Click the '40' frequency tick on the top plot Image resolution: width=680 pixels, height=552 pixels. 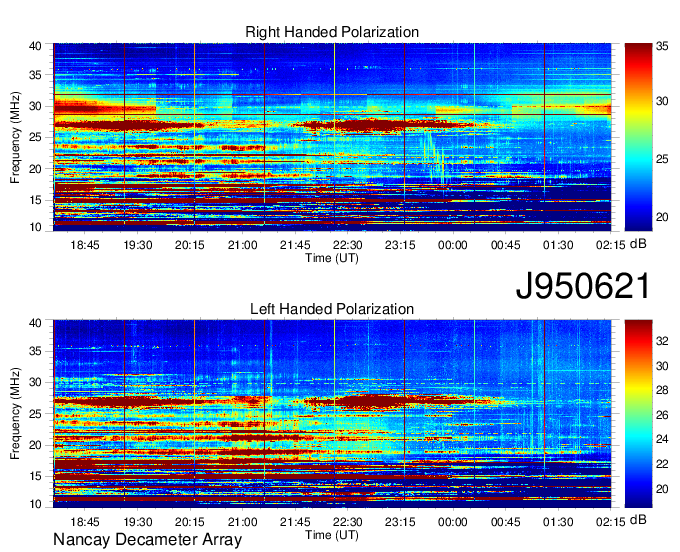tap(35, 46)
